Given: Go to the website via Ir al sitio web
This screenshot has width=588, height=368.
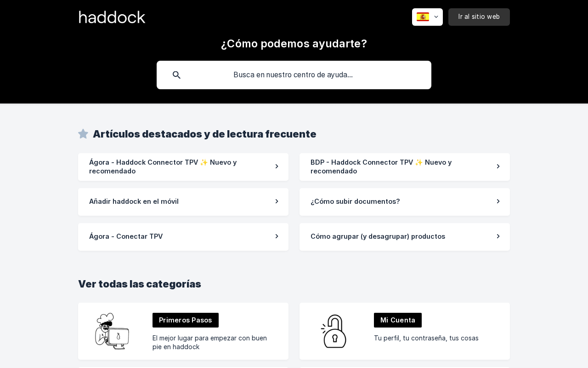Looking at the screenshot, I should coord(479,17).
